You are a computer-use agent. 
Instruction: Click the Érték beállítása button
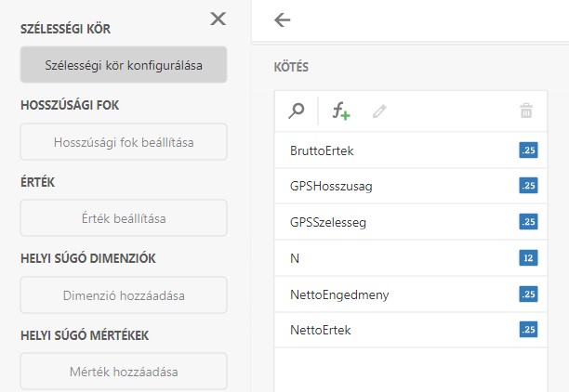click(x=123, y=218)
